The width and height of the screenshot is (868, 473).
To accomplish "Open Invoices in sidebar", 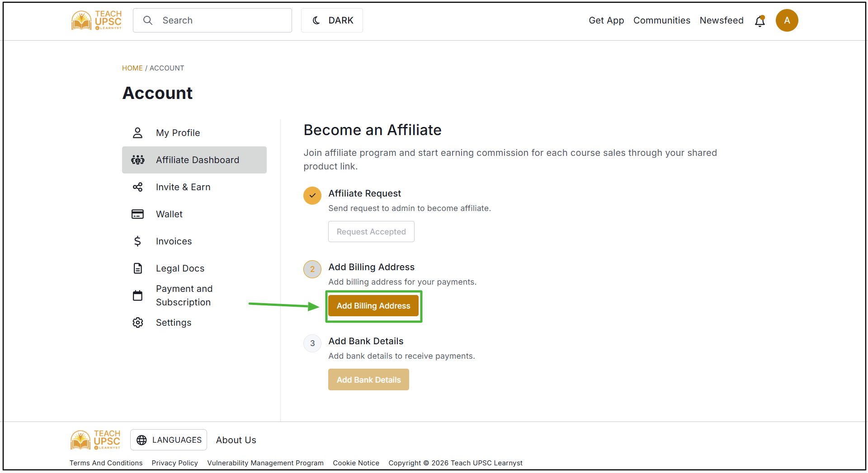I will coord(194,241).
